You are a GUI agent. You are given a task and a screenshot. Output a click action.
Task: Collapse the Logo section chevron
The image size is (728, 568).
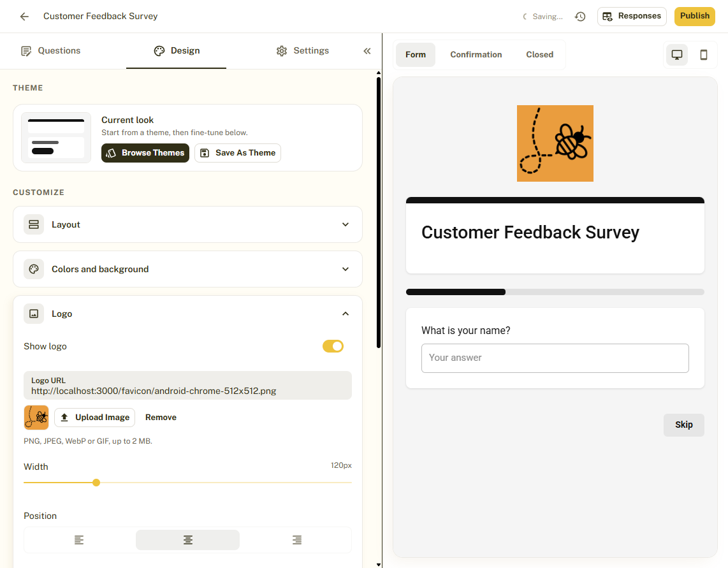346,314
